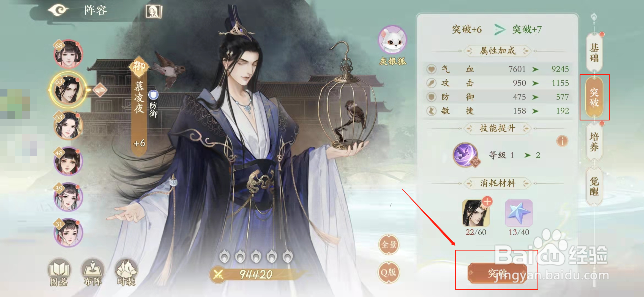Tap the 灰银狐 fox pet icon
Viewport: 644px width, 297px height.
tap(392, 40)
